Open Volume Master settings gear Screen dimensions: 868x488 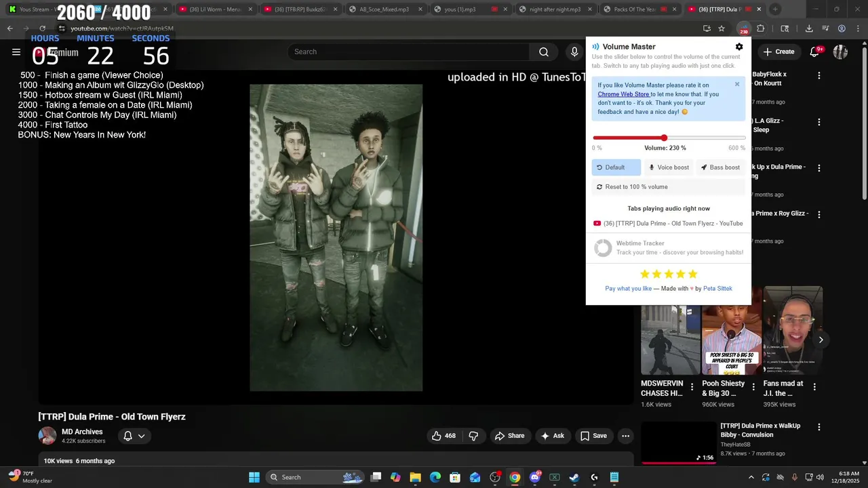[739, 47]
